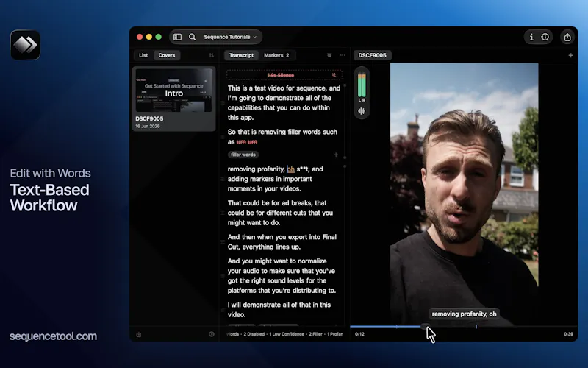This screenshot has width=588, height=368.
Task: Click the circular icon at the library's bottom right
Action: pos(211,334)
